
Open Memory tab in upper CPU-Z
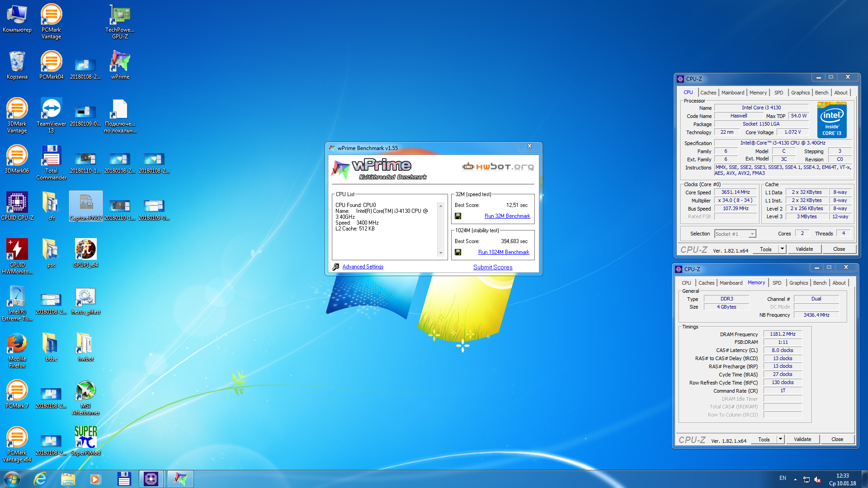pos(758,93)
